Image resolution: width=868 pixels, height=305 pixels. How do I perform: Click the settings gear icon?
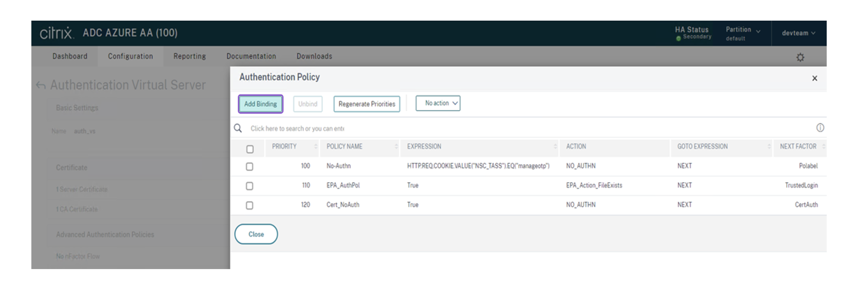[800, 57]
